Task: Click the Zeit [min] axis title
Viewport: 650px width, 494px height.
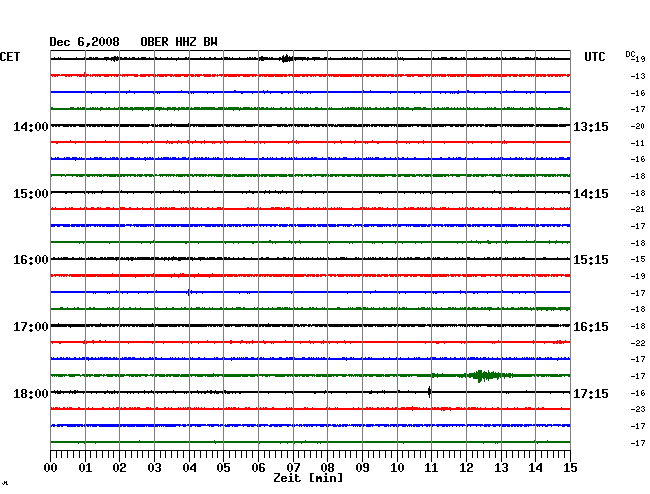Action: click(x=308, y=478)
